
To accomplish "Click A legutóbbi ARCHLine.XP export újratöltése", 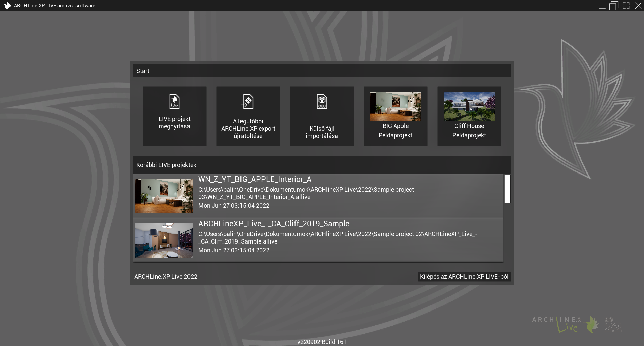I will [248, 128].
